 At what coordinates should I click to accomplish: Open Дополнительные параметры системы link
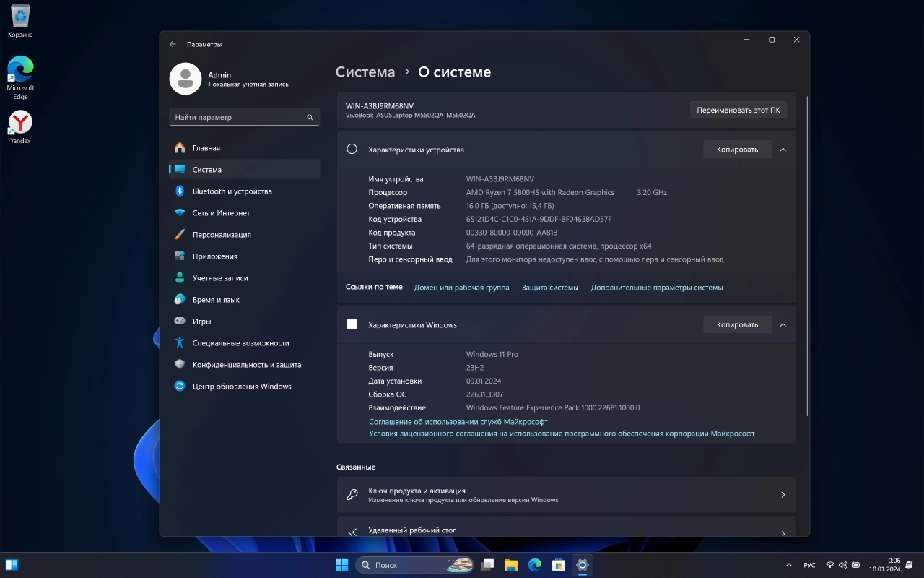pyautogui.click(x=657, y=288)
